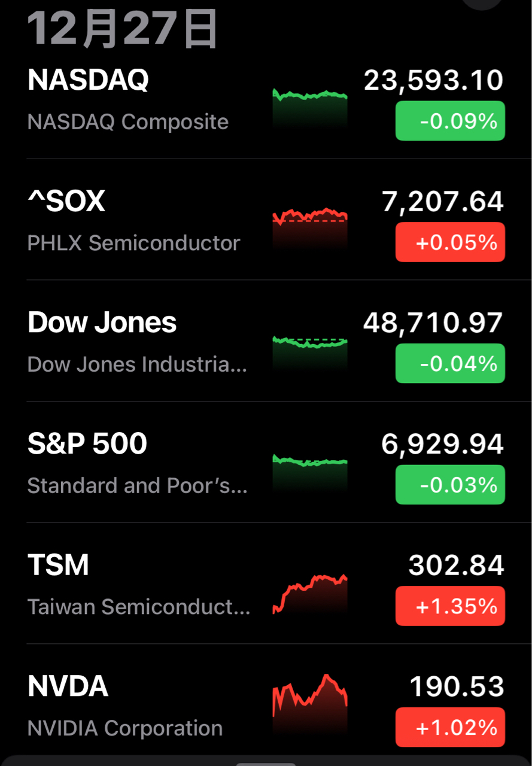
Task: Open Dow Jones Industrial details
Action: pyautogui.click(x=266, y=341)
